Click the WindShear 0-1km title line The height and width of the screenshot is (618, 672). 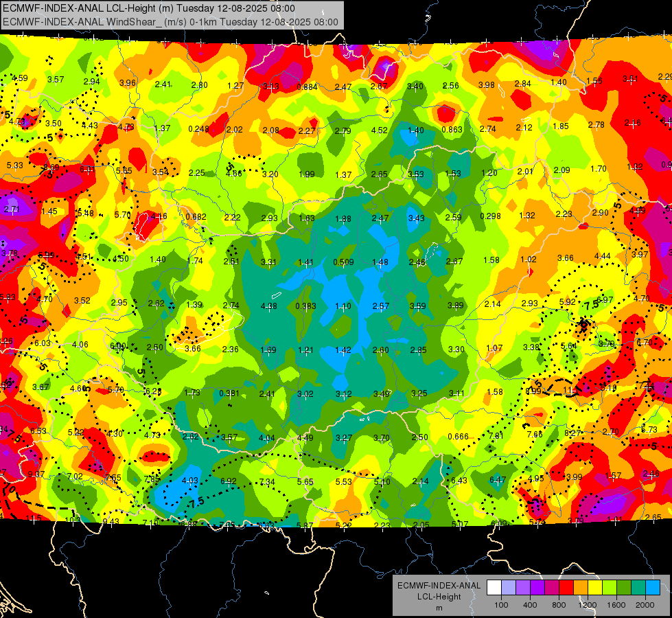pyautogui.click(x=170, y=22)
